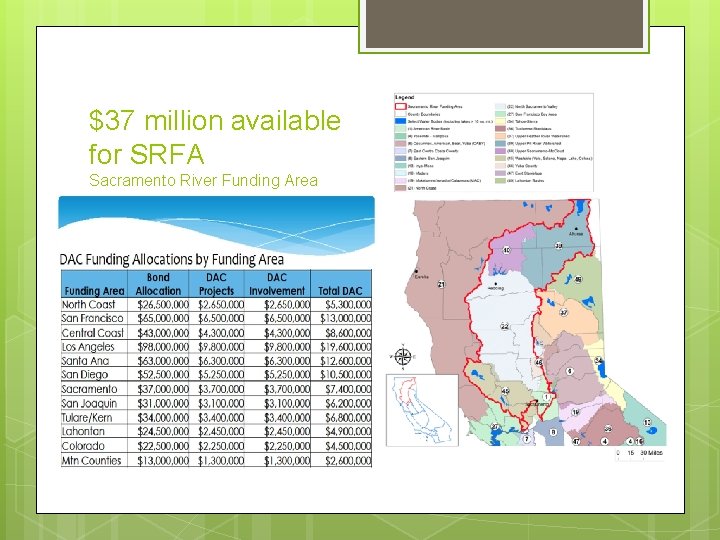Click the "Bond Allocation" column header
This screenshot has height=540, width=720.
[x=158, y=284]
